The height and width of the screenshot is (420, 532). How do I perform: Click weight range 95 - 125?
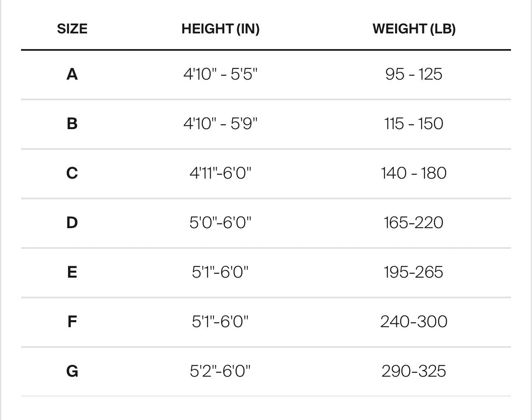point(414,74)
